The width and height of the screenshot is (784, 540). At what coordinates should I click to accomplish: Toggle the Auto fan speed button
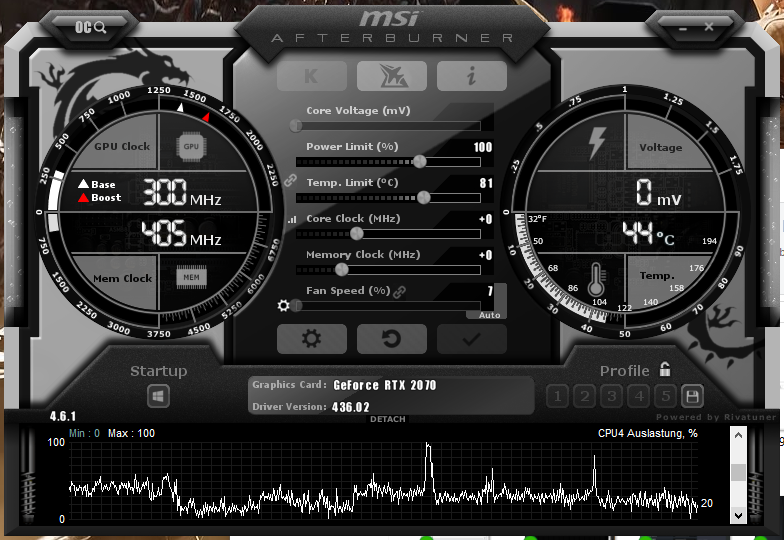click(489, 315)
